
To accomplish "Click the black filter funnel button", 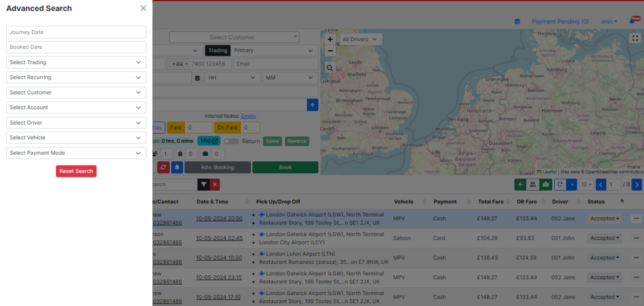I will [204, 184].
